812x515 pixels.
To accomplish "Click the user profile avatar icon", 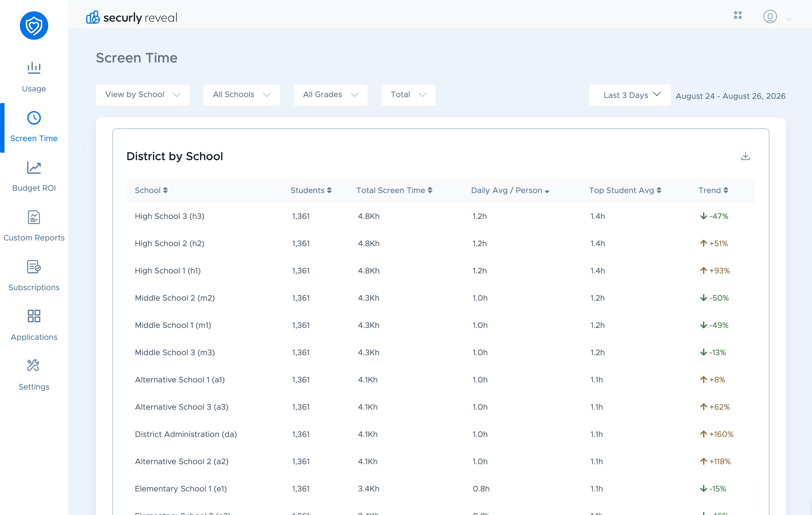I will [x=770, y=16].
